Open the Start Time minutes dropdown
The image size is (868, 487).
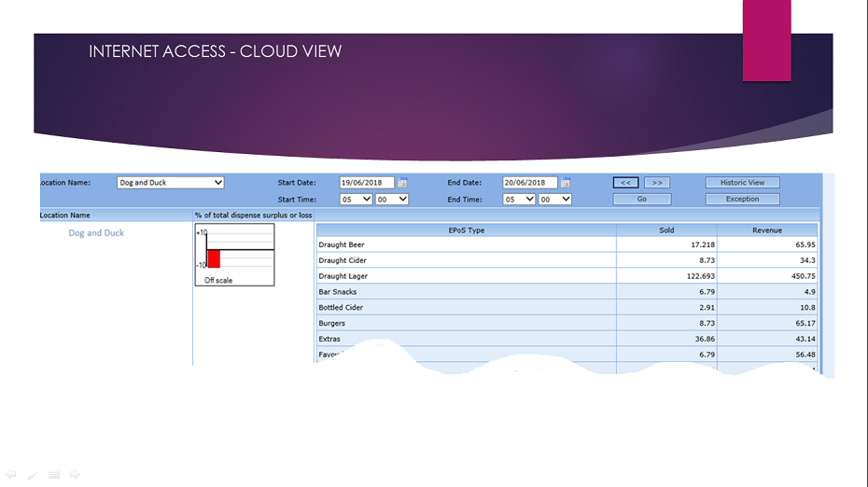tap(391, 200)
